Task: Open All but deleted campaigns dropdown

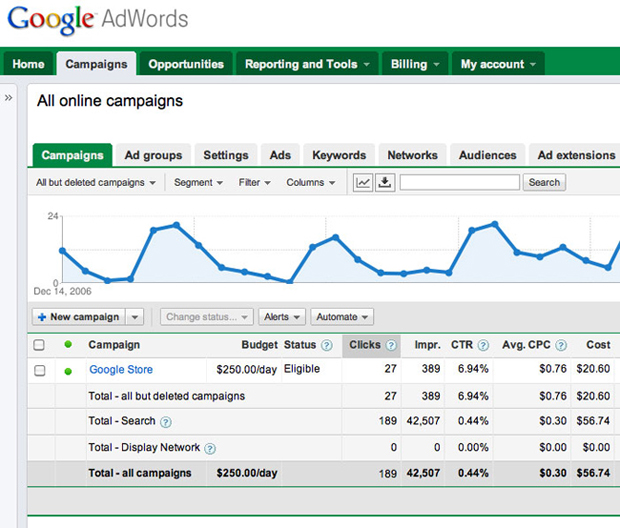Action: [x=96, y=182]
